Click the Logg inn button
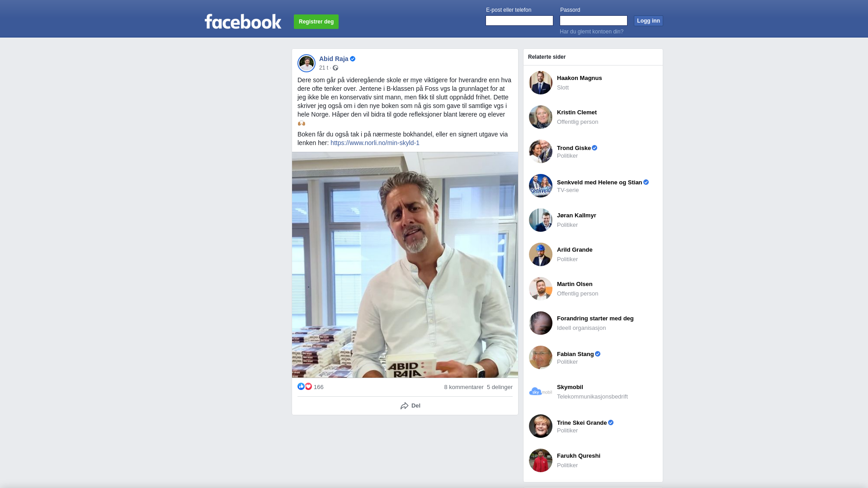This screenshot has height=488, width=868. pos(648,21)
